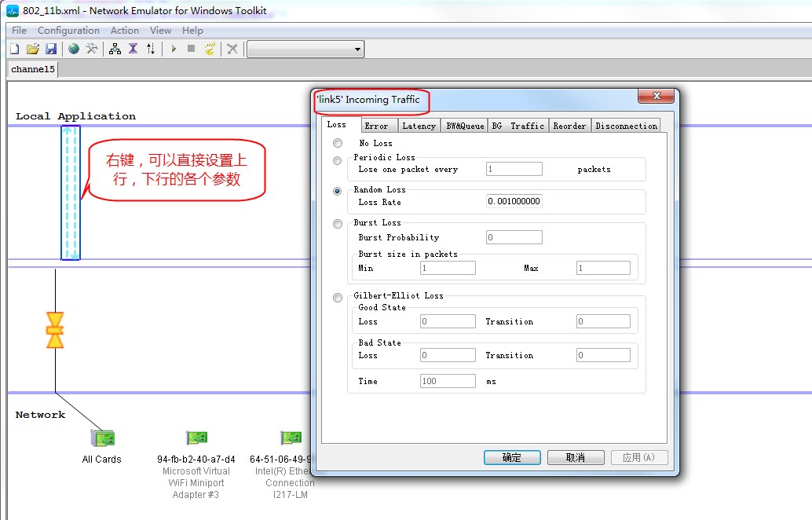812x520 pixels.
Task: Start emulation with the green play icon
Action: [172, 48]
